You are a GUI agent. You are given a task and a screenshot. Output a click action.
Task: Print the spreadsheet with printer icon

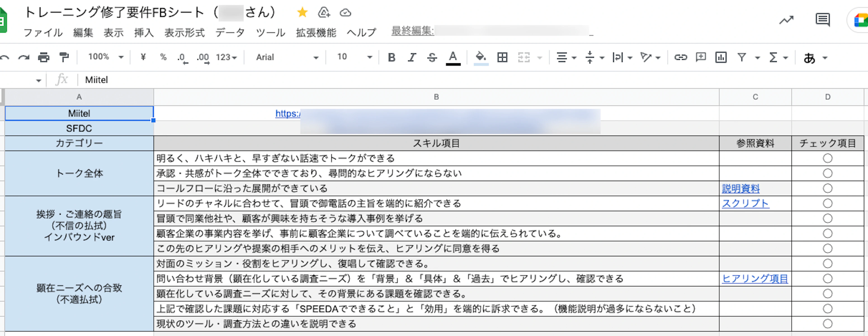tap(43, 58)
